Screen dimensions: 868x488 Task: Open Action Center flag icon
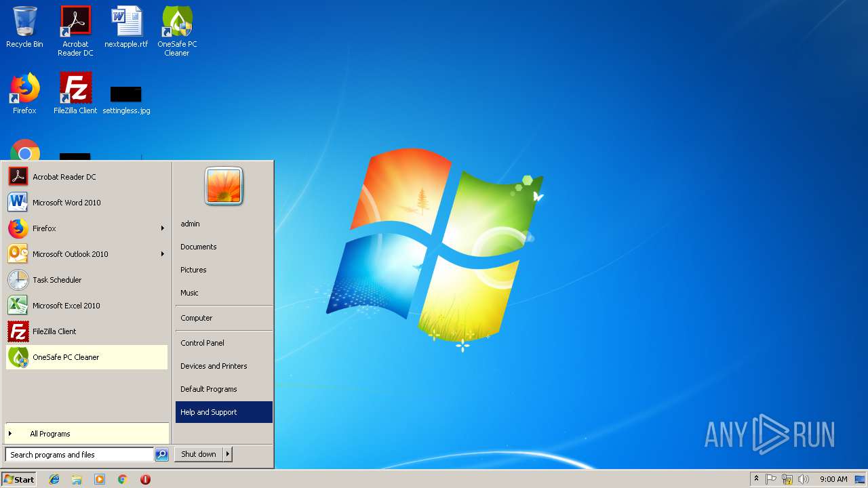pos(772,479)
